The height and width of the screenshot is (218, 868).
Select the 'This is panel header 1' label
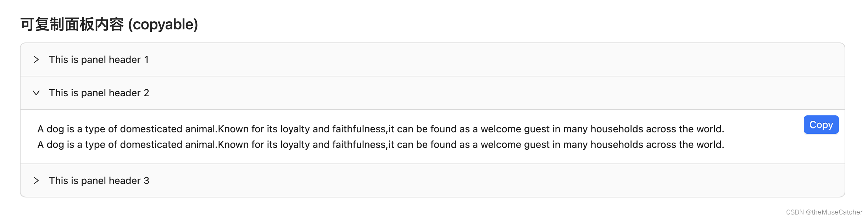(x=99, y=59)
